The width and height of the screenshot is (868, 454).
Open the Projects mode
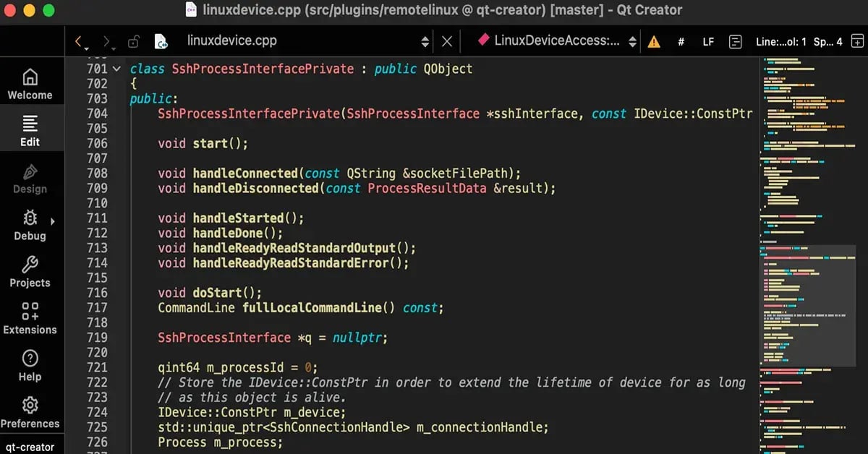click(30, 273)
